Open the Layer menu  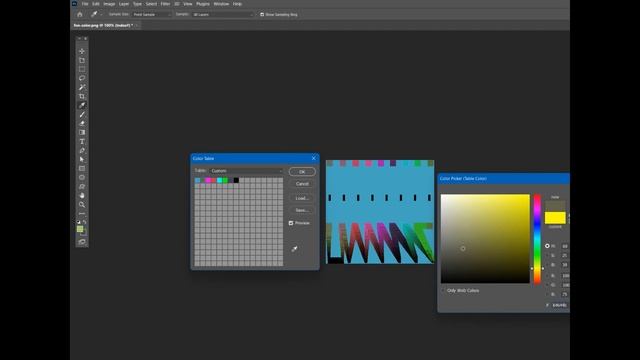pos(124,4)
